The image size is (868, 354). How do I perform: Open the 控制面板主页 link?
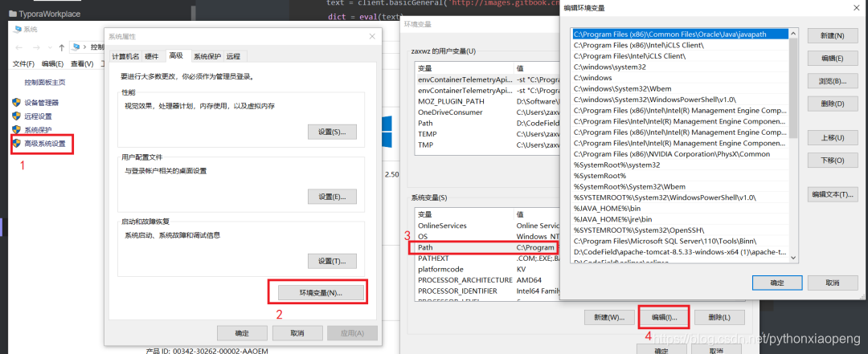pos(45,83)
